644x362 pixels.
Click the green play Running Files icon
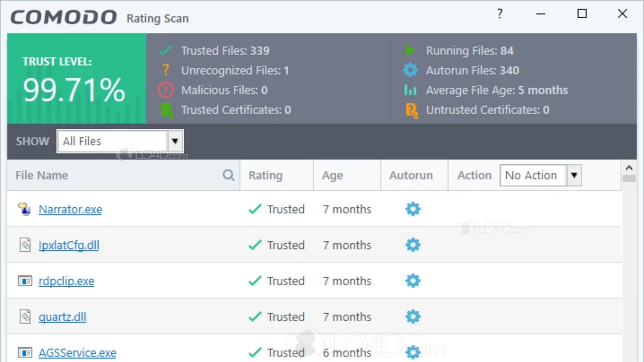pyautogui.click(x=410, y=51)
